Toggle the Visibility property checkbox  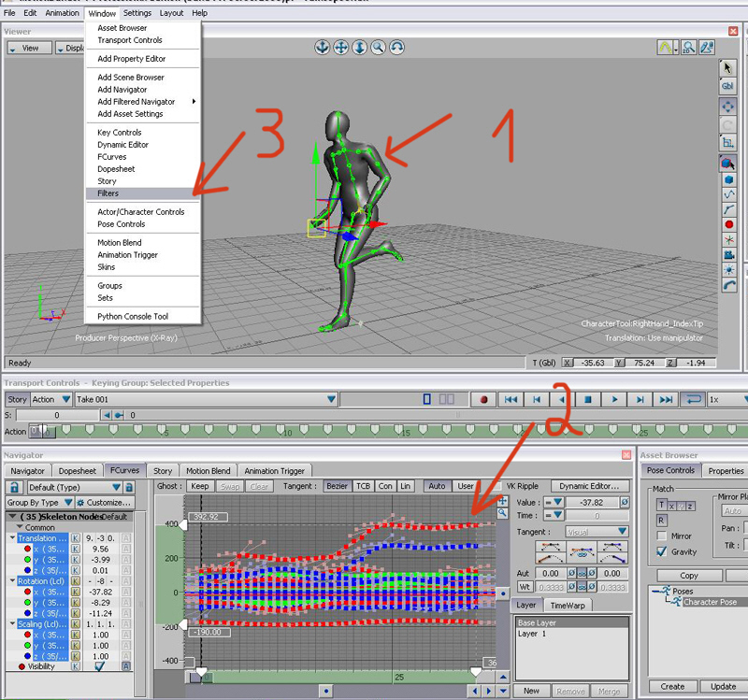coord(100,666)
